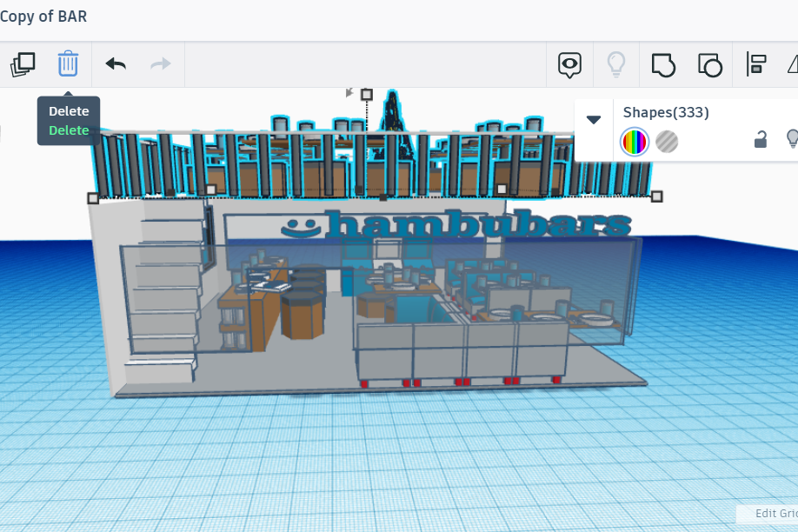Click the bottom-right corner selection handle
Screen dimensions: 798x532
pos(656,196)
